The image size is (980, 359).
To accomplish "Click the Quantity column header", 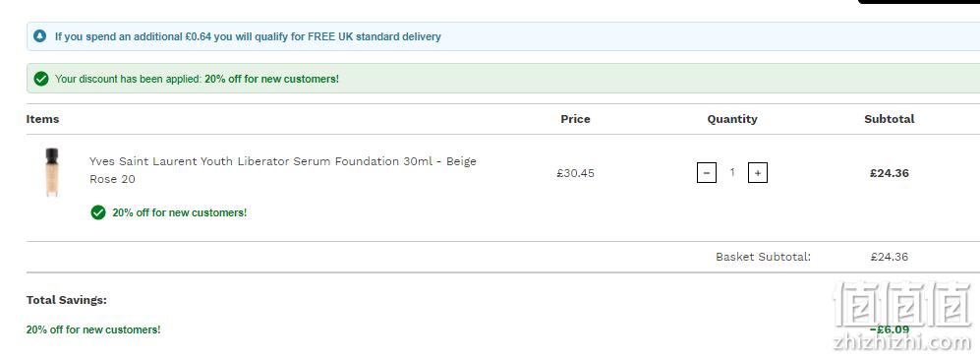I will pos(732,119).
